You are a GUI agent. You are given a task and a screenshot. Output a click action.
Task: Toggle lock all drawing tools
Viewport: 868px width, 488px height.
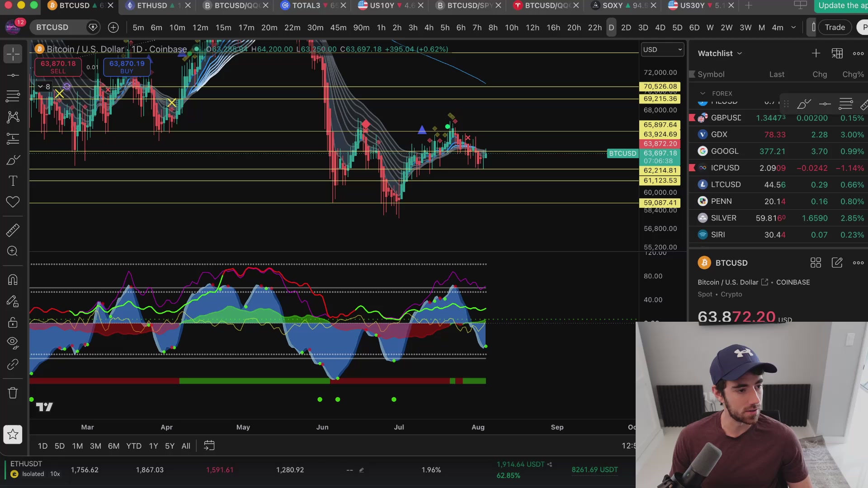click(13, 322)
